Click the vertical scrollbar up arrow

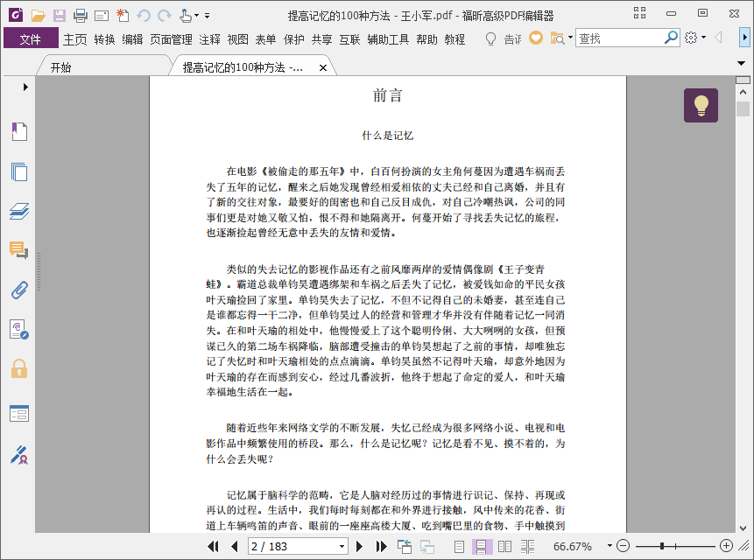743,92
